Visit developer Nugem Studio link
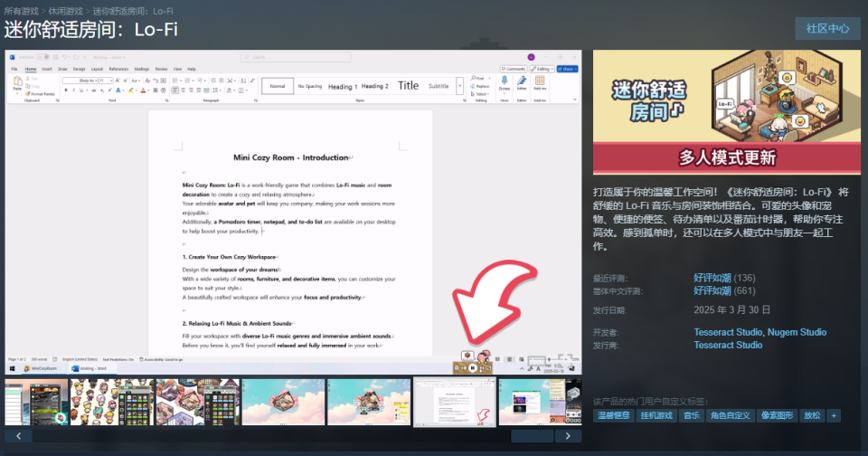Image resolution: width=868 pixels, height=456 pixels. [x=797, y=332]
